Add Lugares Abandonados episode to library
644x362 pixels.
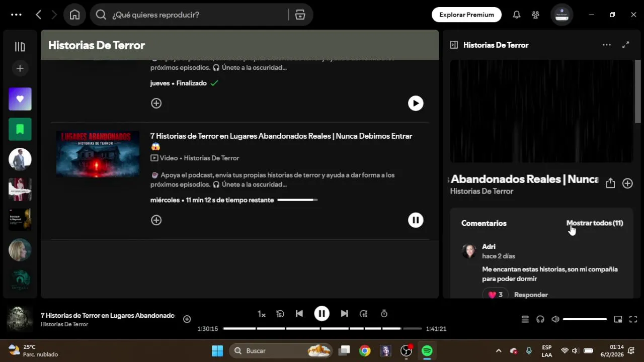[x=156, y=220]
